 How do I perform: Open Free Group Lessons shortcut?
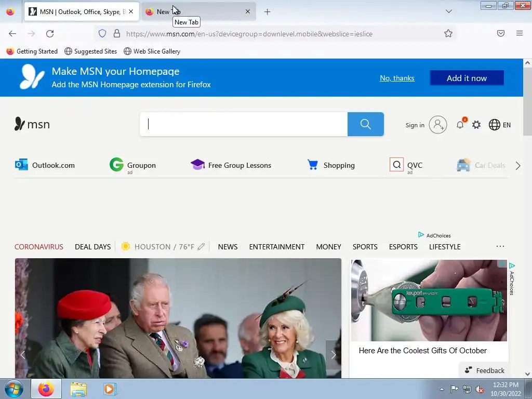[x=231, y=165]
